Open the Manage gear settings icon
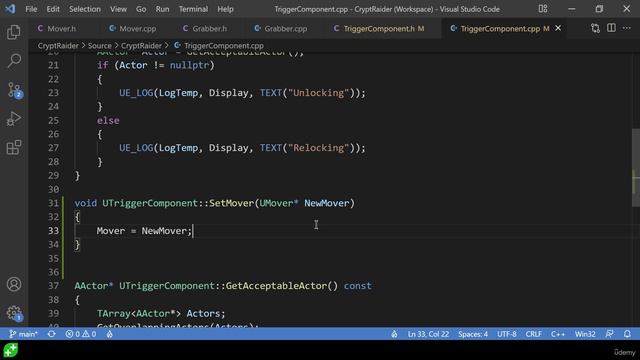The width and height of the screenshot is (640, 360). pos(14,313)
